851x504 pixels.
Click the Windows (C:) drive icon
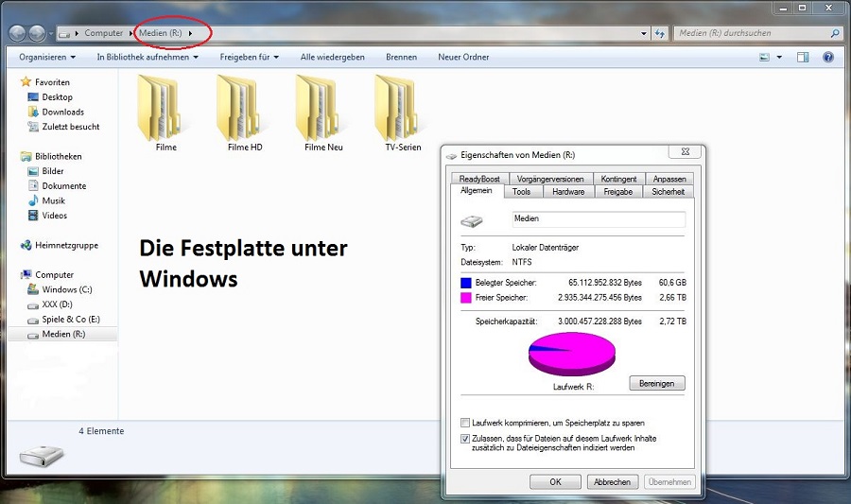point(33,289)
